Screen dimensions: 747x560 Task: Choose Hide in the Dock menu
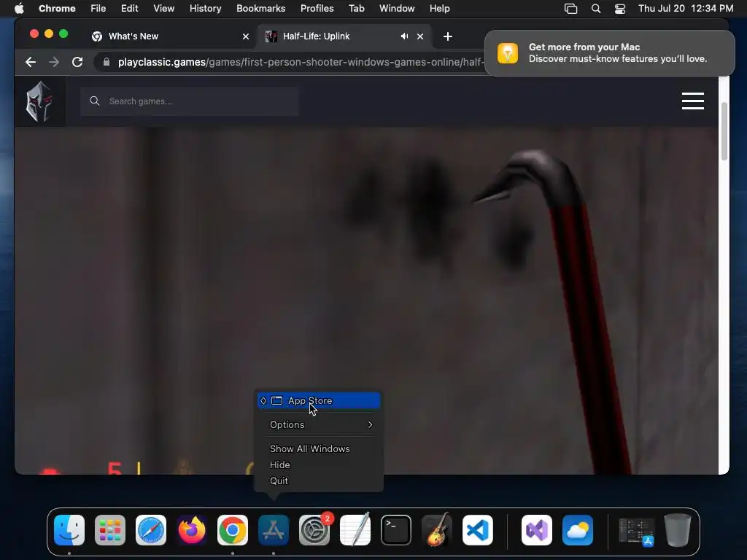pyautogui.click(x=279, y=464)
